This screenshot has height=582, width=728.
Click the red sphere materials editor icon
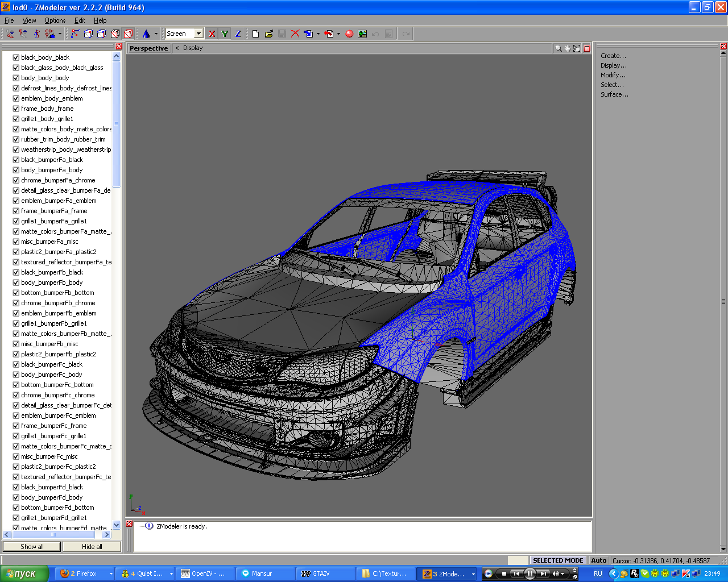349,34
